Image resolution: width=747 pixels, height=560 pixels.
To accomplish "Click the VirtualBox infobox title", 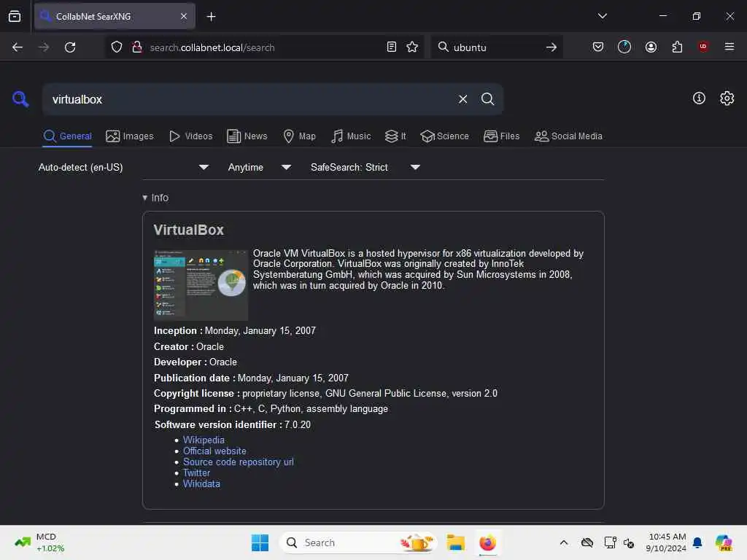I will (189, 230).
